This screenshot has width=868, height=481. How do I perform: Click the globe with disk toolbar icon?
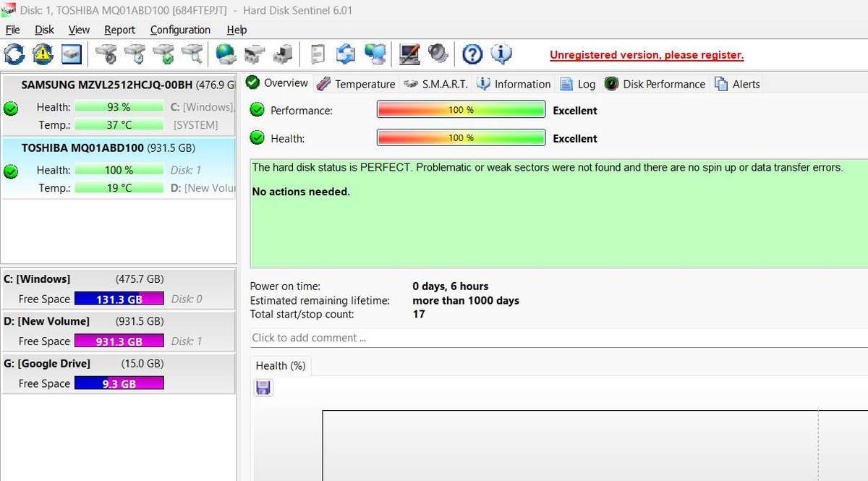click(x=226, y=54)
